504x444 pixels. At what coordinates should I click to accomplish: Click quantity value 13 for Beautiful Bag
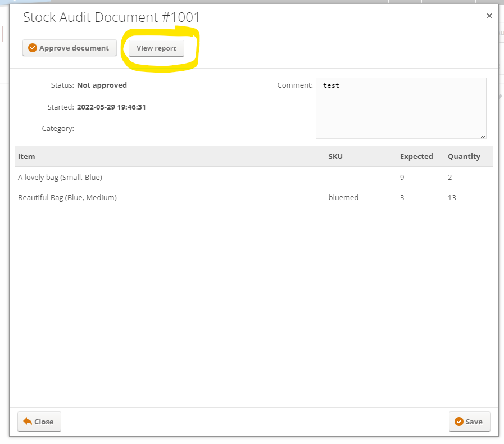pos(452,197)
